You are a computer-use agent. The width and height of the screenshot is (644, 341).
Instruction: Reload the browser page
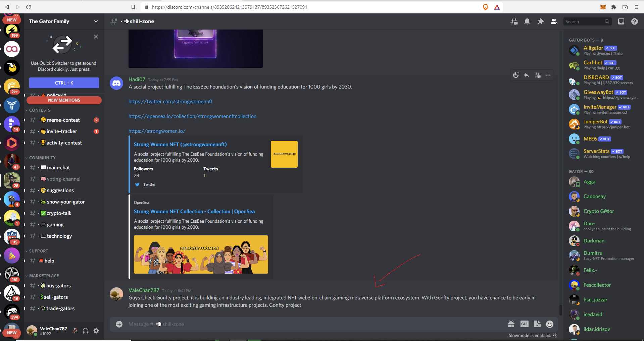[29, 7]
